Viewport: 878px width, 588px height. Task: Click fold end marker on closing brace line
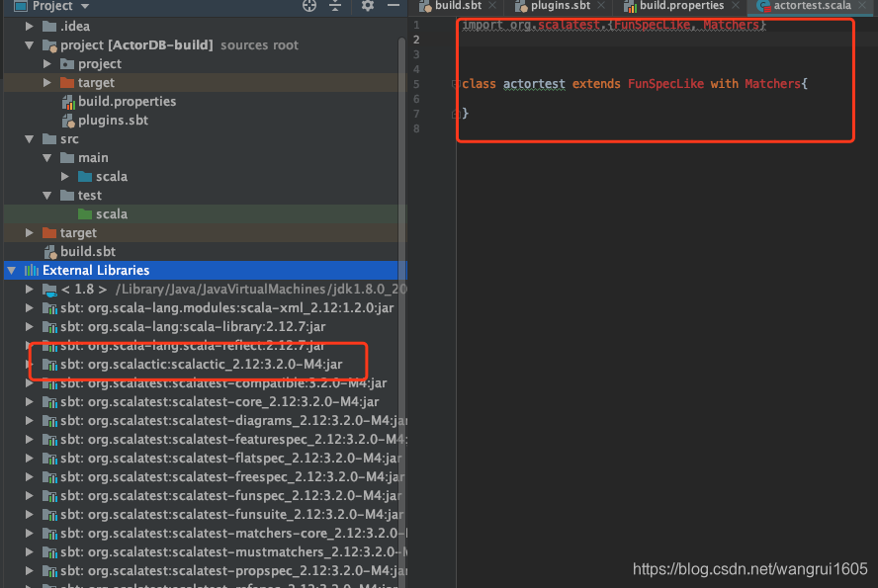[455, 114]
